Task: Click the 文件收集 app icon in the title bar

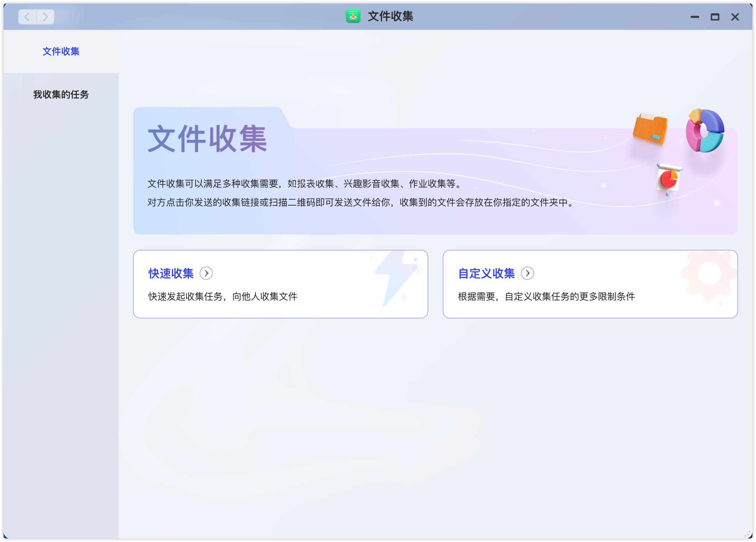Action: pyautogui.click(x=352, y=16)
